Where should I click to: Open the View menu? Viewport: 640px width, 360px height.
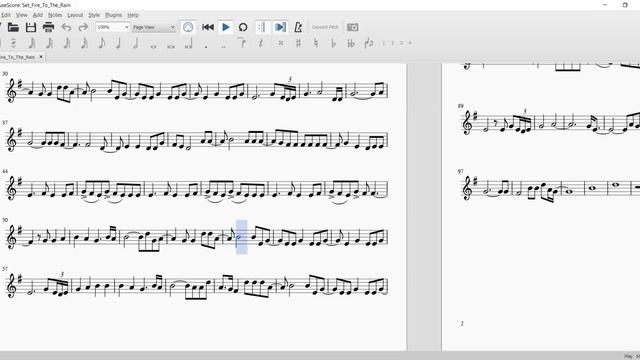point(22,15)
